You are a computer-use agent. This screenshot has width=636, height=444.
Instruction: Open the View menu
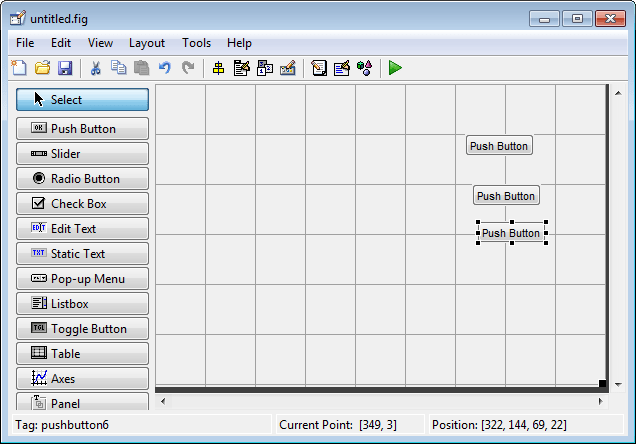[100, 43]
